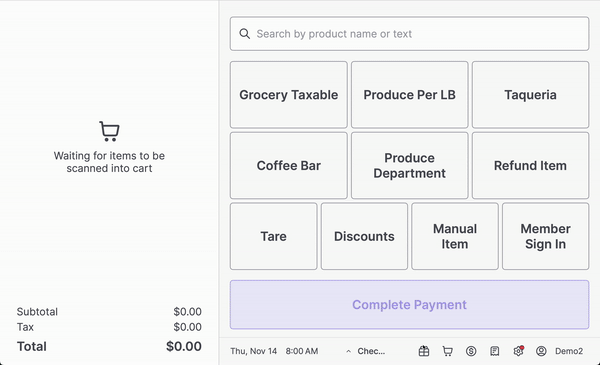Focus the product name search field

point(409,34)
